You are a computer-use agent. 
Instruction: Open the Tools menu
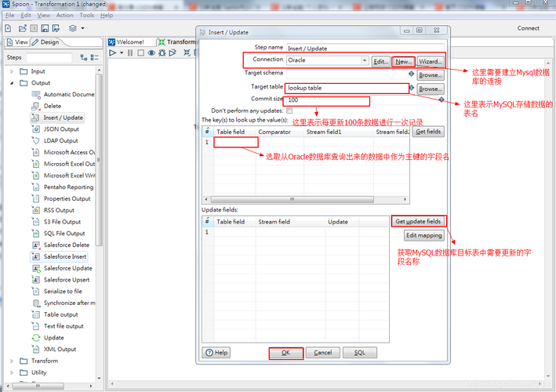(x=86, y=15)
